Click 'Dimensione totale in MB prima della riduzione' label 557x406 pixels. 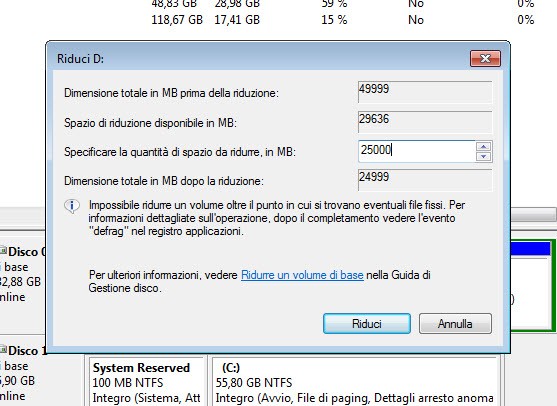tap(171, 93)
